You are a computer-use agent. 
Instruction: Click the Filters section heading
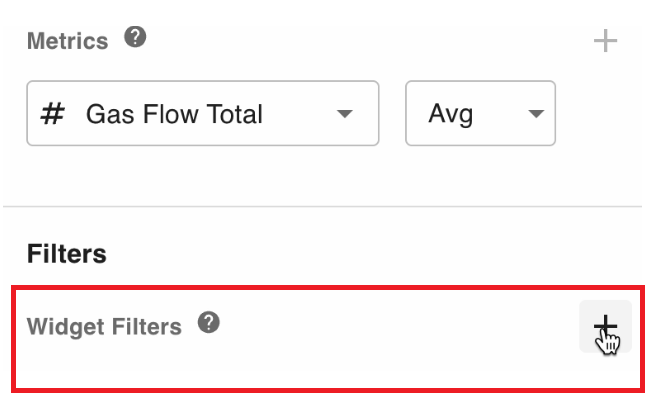click(67, 253)
